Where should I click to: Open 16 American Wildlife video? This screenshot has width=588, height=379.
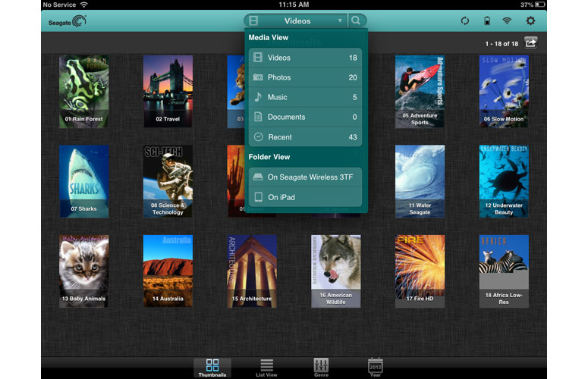(336, 271)
